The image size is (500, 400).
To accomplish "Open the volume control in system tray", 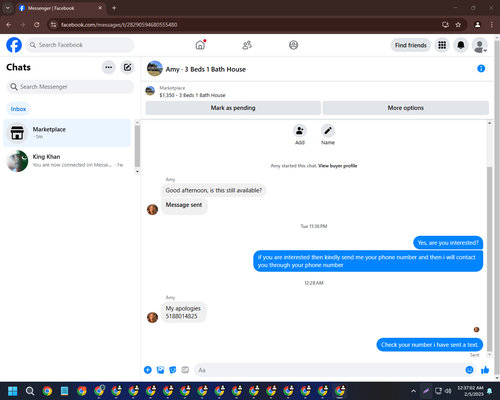I will [448, 391].
